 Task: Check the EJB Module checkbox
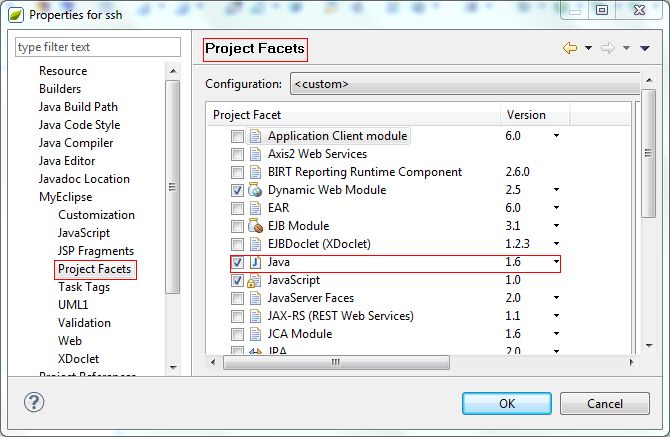pos(237,226)
